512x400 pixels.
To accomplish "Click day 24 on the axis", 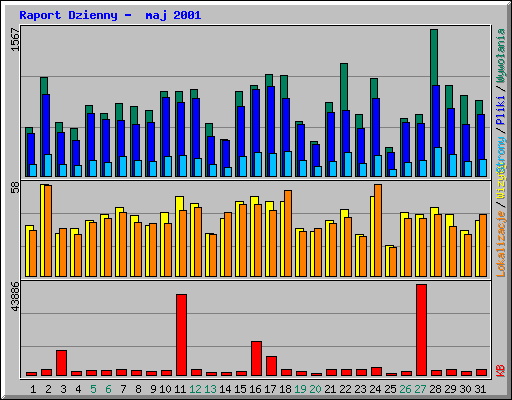I will (375, 389).
